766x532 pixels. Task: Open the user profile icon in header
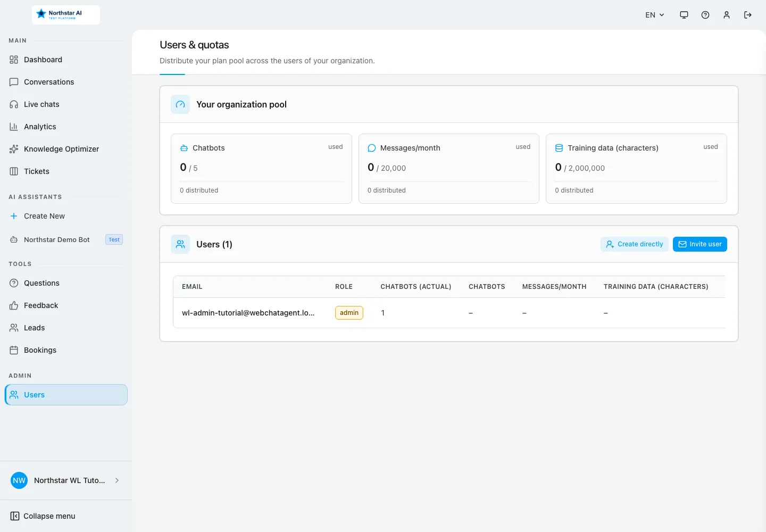click(x=727, y=15)
